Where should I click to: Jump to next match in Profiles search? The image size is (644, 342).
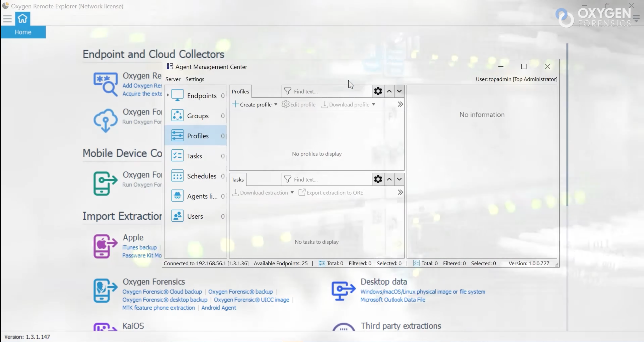399,91
